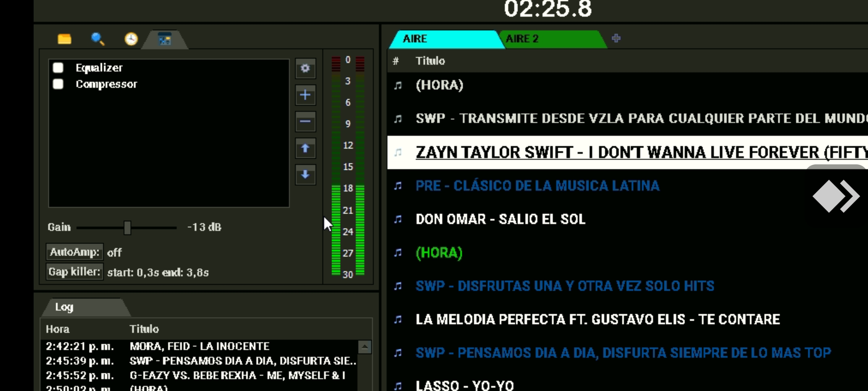Open the Gap killer settings button
The image size is (868, 391).
[75, 272]
